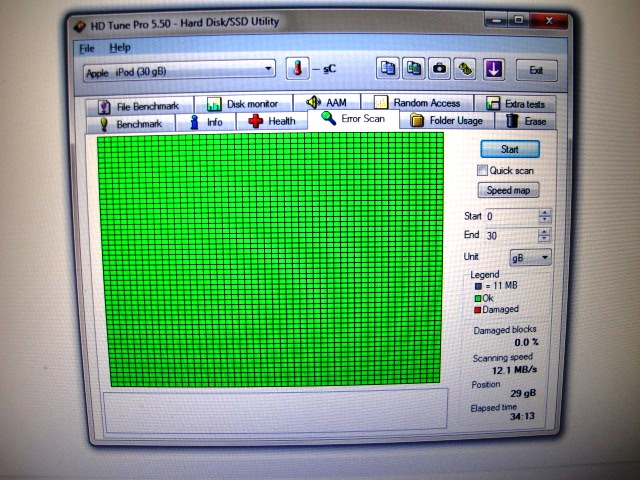Click the copy text to clipboard icon
Image resolution: width=640 pixels, height=480 pixels.
click(x=388, y=69)
